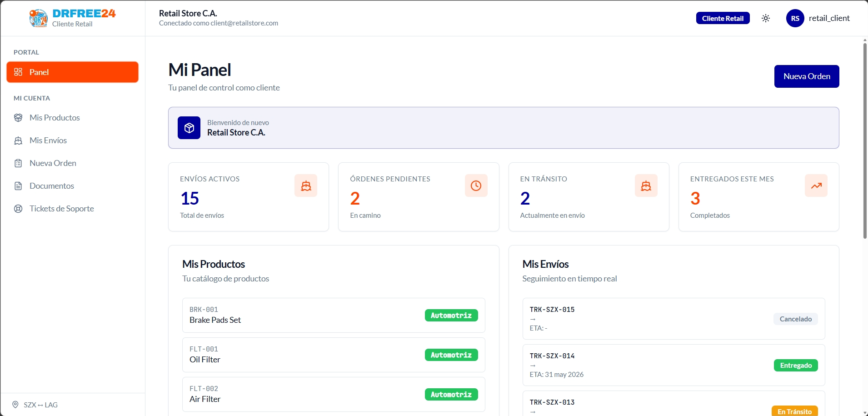Open the RS user avatar

[x=795, y=18]
